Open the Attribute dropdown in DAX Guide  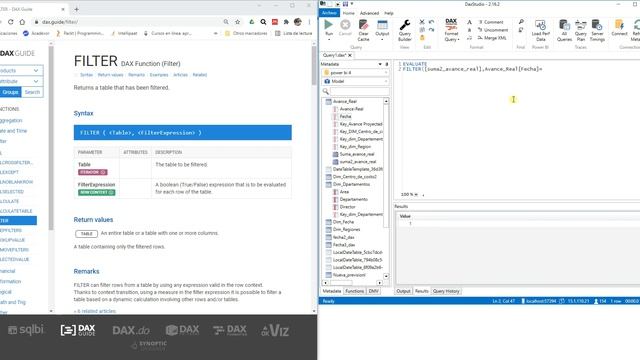(x=20, y=81)
